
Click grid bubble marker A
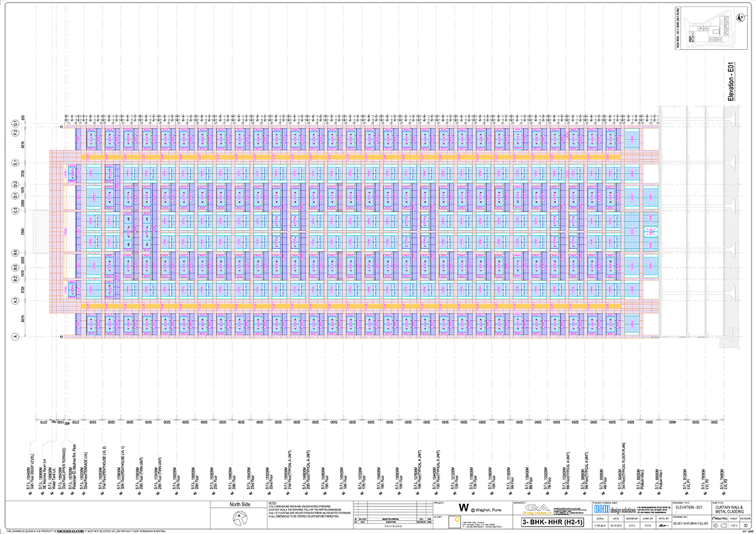[14, 336]
